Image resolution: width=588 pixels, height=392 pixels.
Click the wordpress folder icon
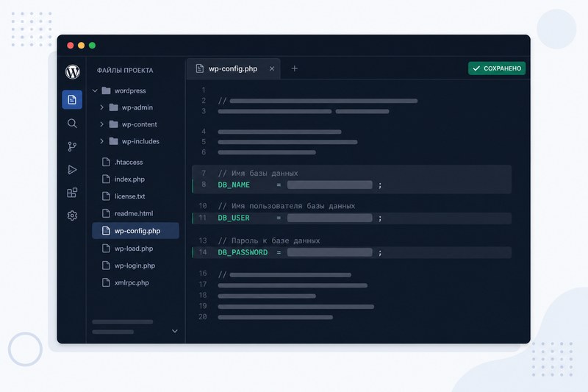coord(106,90)
